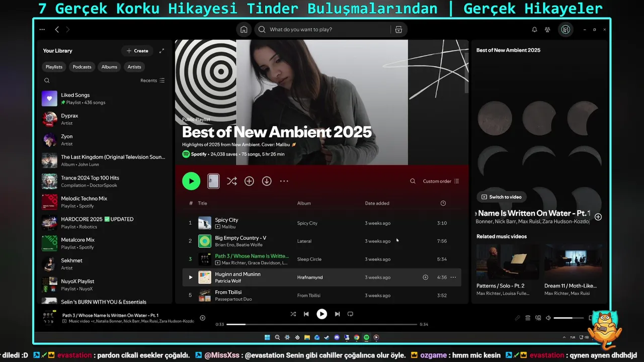Open Chrome from the taskbar
Screen dimensions: 644x362
357,337
